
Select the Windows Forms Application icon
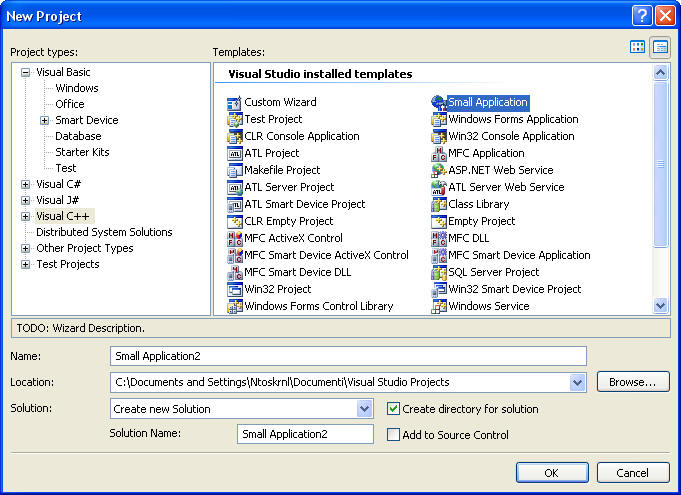(439, 120)
